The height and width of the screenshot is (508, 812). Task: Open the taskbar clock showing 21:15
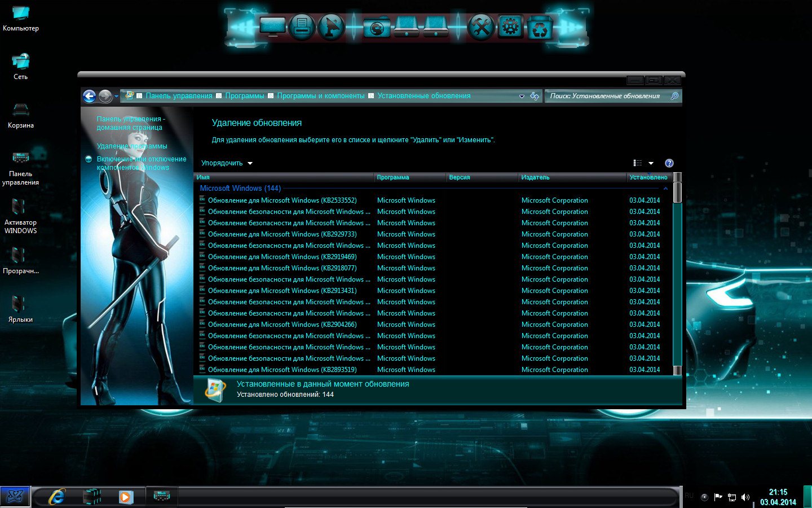[x=778, y=497]
